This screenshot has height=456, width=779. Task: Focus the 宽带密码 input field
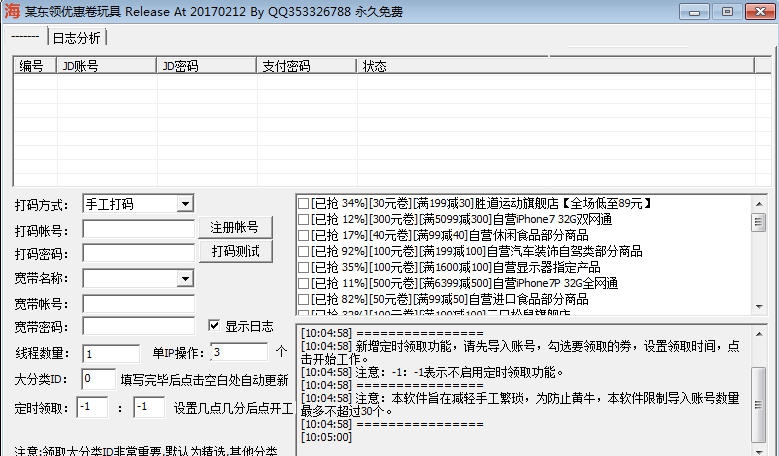click(x=139, y=326)
